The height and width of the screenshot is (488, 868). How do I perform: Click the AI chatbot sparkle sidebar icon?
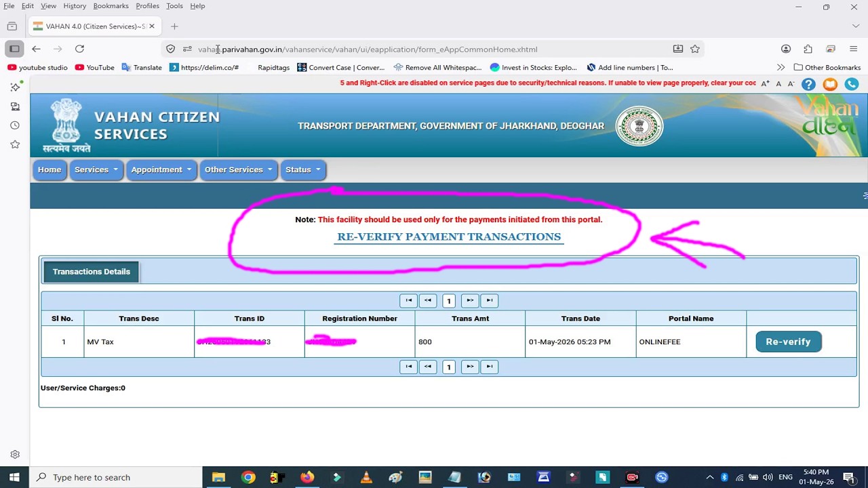pos(15,87)
